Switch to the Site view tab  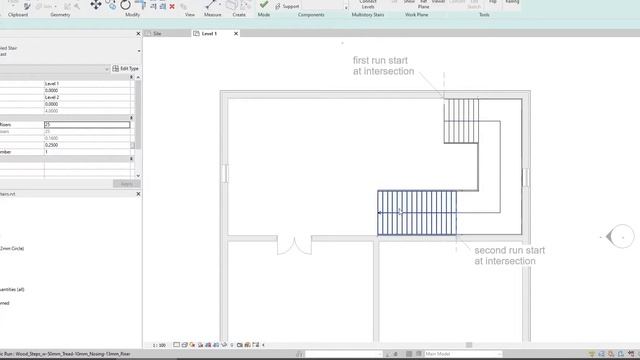[157, 33]
